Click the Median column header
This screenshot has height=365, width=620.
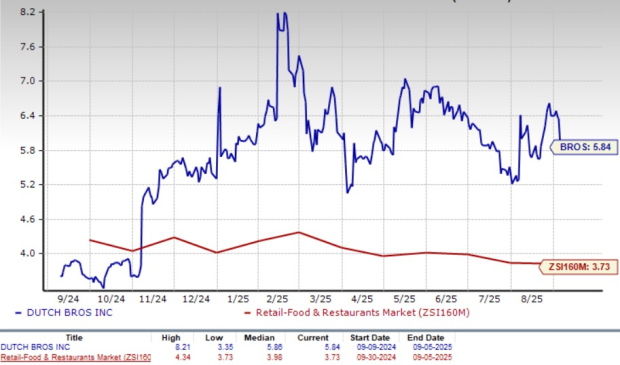pyautogui.click(x=259, y=338)
